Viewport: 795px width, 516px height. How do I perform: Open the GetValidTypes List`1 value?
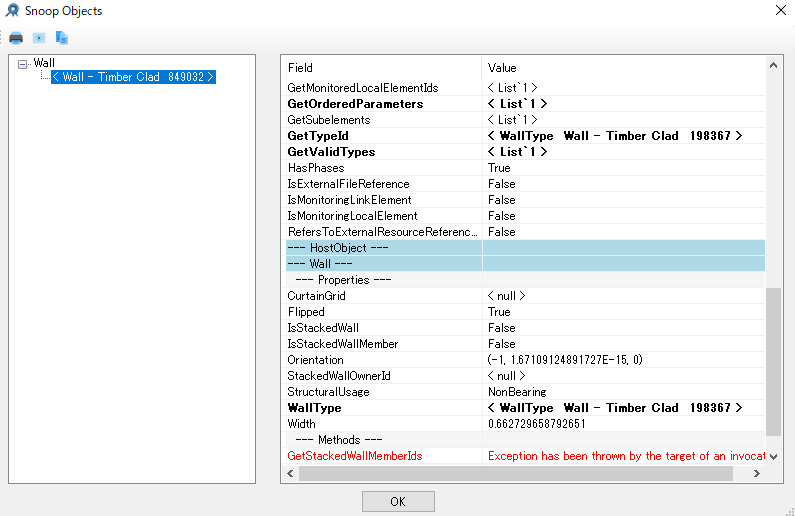[x=517, y=152]
